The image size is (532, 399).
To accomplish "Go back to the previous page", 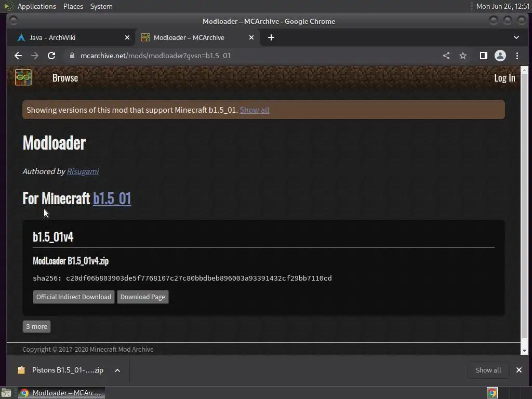I will [x=18, y=56].
